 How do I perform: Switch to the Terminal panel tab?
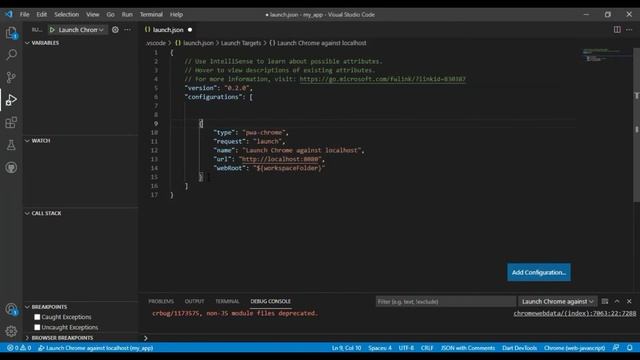point(227,301)
